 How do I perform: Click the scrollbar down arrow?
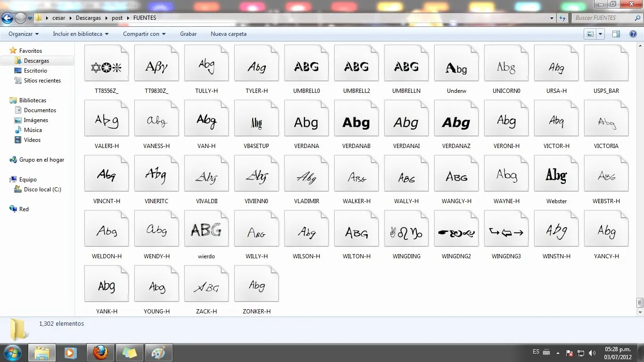640,312
